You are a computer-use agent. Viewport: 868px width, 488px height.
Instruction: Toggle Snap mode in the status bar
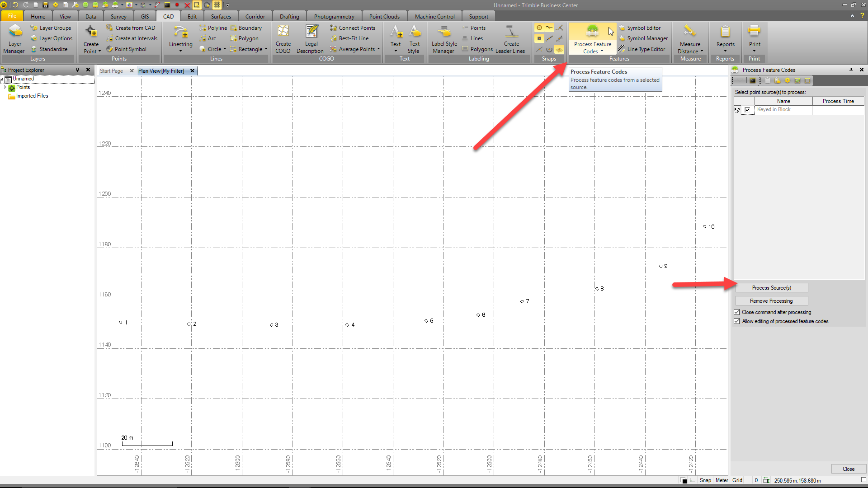tap(705, 480)
